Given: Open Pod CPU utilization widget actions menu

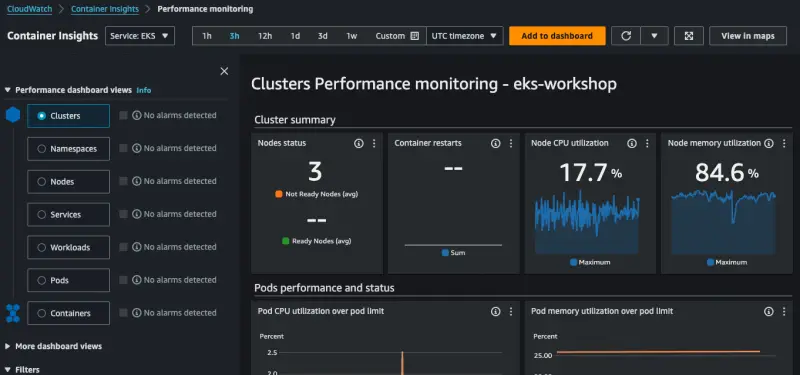Looking at the screenshot, I should (x=511, y=311).
